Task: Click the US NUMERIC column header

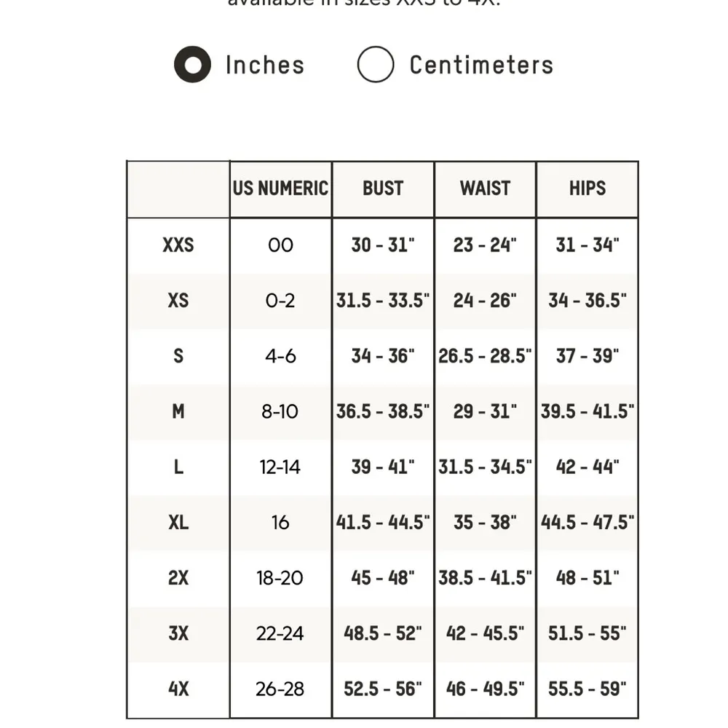Action: (x=280, y=189)
